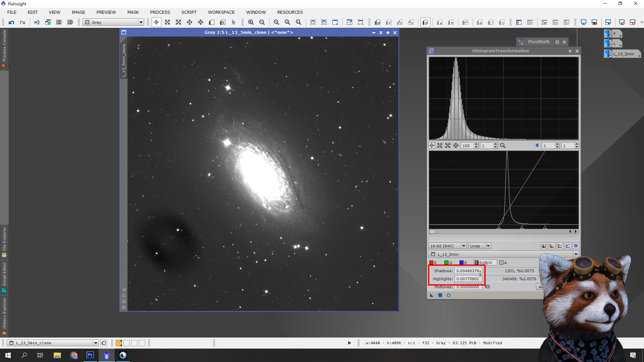Viewport: 644px width, 362px height.
Task: Open the WORKSPACE menu
Action: (221, 12)
